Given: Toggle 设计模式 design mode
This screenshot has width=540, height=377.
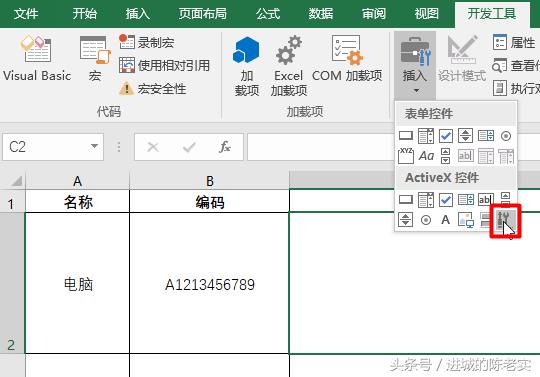Looking at the screenshot, I should click(462, 59).
